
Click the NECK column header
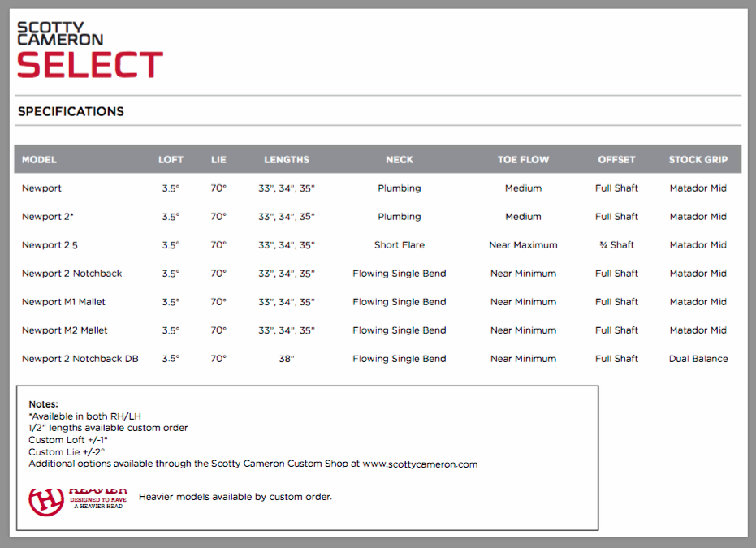pyautogui.click(x=399, y=160)
